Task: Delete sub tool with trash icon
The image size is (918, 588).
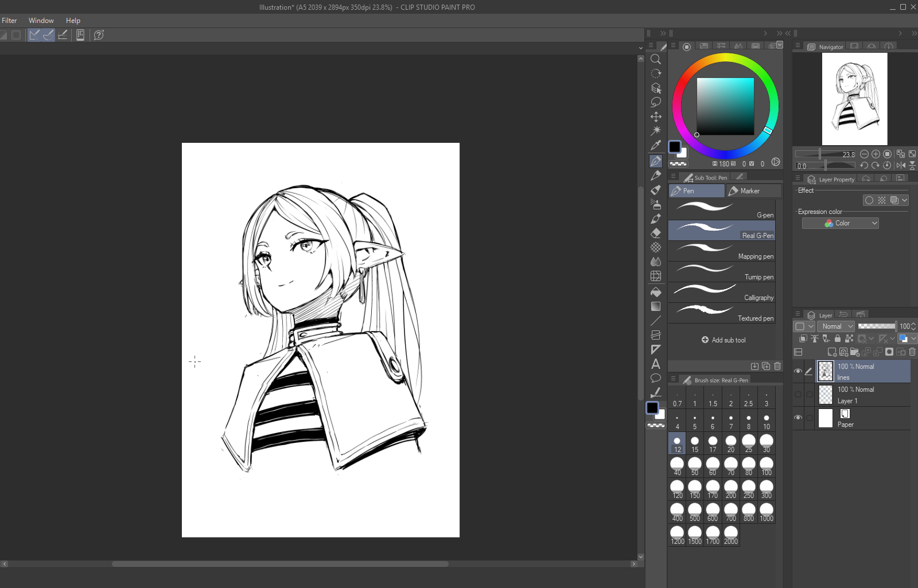Action: tap(777, 366)
